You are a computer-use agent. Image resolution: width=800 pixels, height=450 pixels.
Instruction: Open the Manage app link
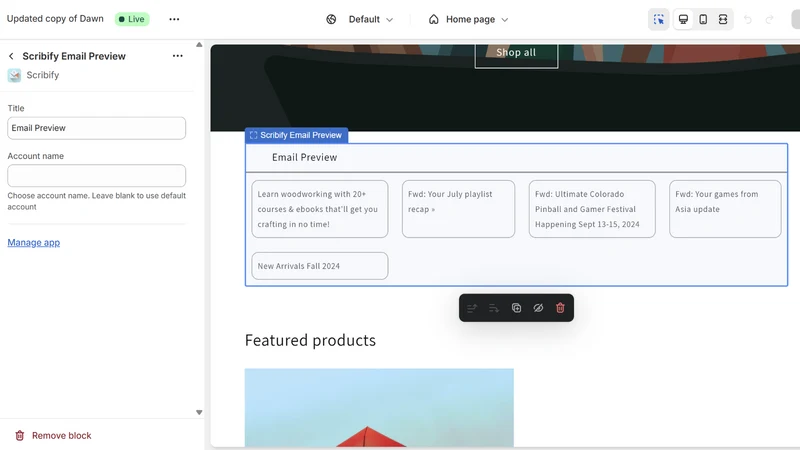pyautogui.click(x=34, y=242)
